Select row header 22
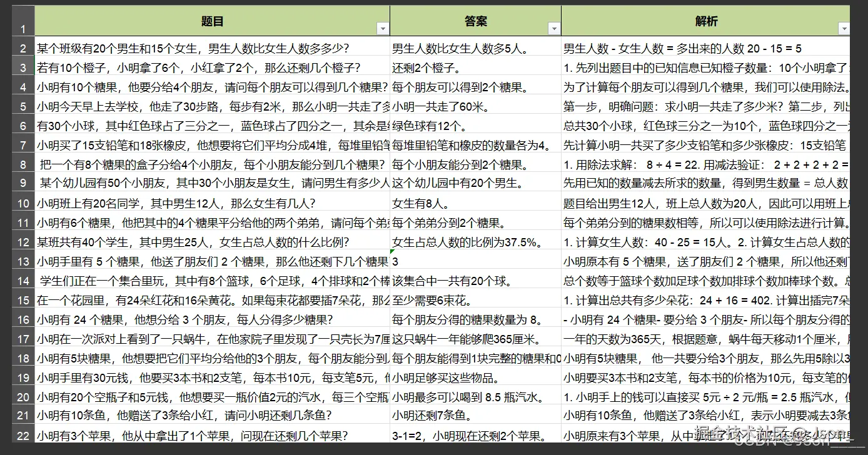 pos(23,435)
